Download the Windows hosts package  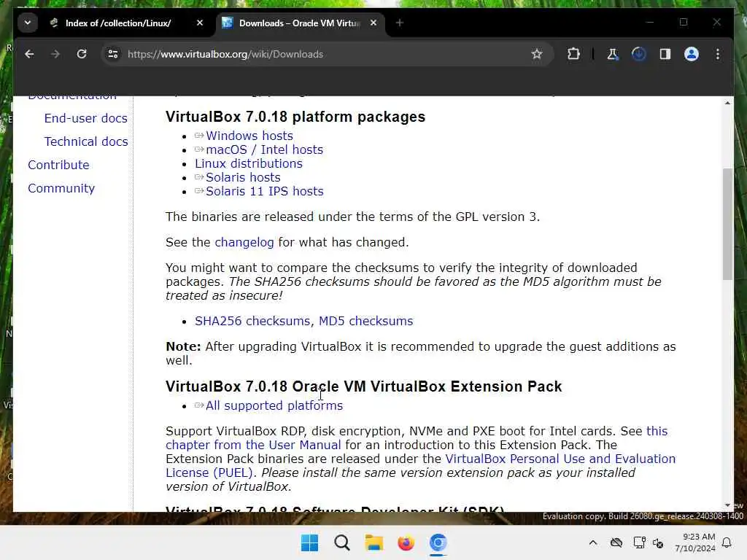[x=249, y=136]
